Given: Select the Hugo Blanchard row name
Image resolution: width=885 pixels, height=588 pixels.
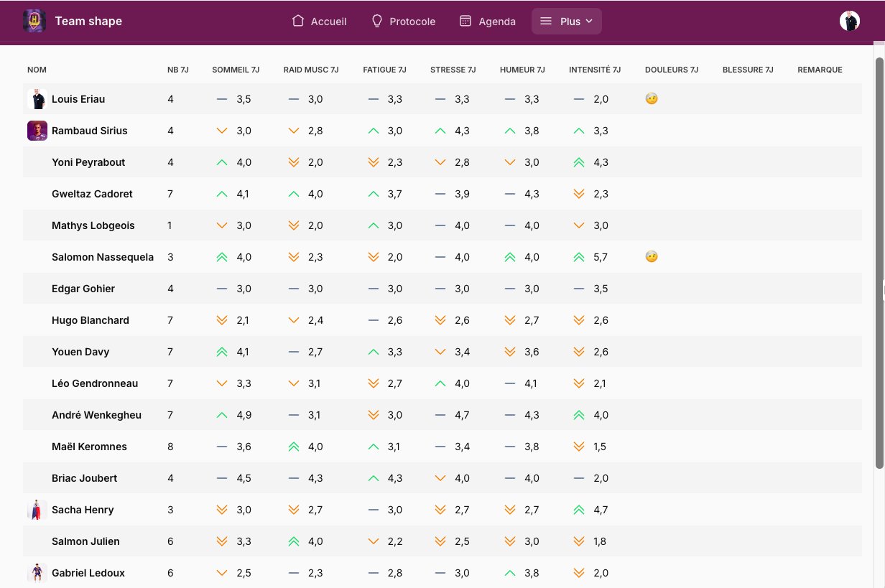Looking at the screenshot, I should (91, 320).
